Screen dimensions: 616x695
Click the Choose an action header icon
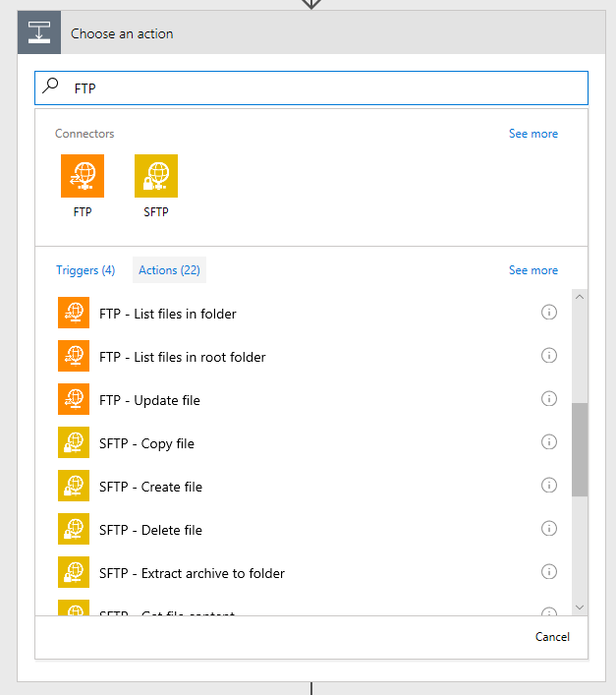point(39,32)
